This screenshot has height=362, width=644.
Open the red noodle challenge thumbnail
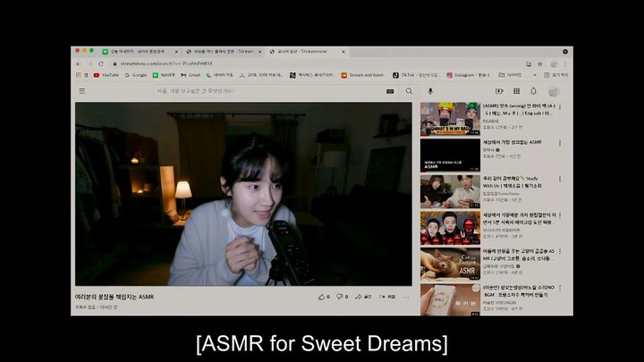point(450,228)
